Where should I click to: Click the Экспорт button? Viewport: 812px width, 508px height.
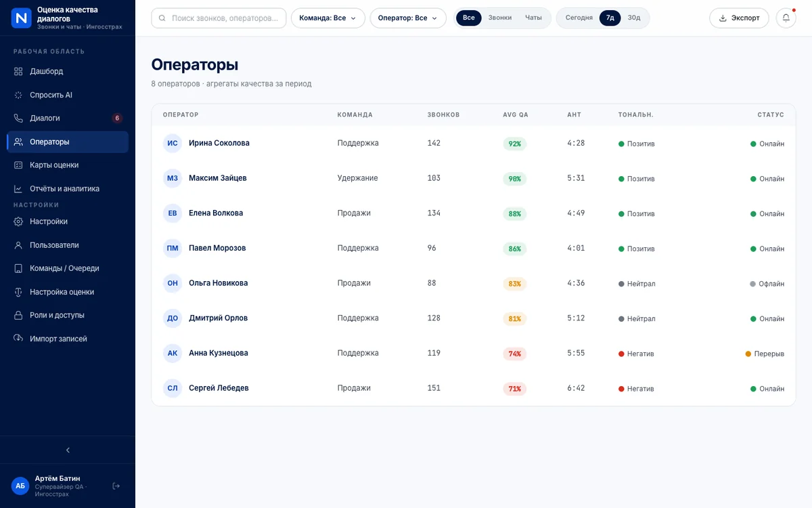pos(739,18)
